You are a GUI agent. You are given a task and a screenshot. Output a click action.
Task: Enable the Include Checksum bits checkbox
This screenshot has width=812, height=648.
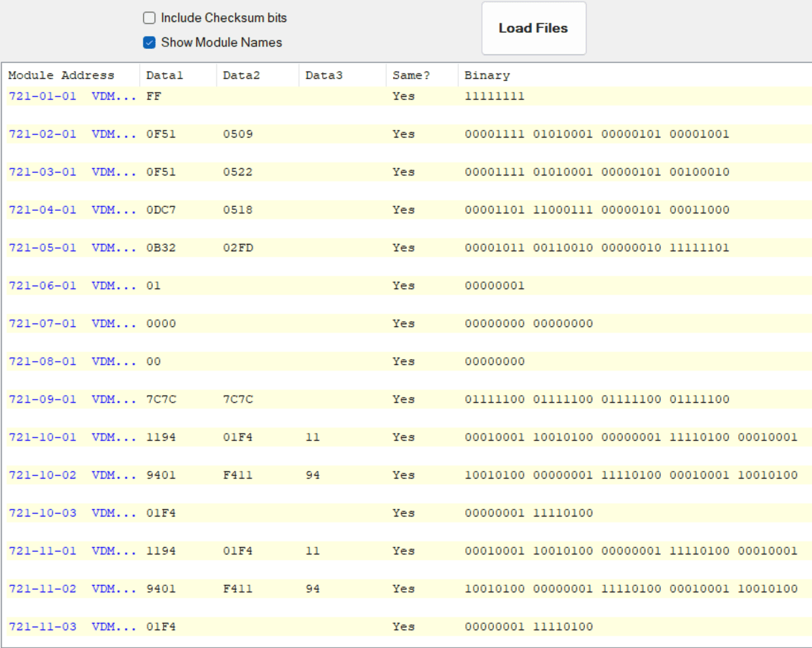pos(150,18)
